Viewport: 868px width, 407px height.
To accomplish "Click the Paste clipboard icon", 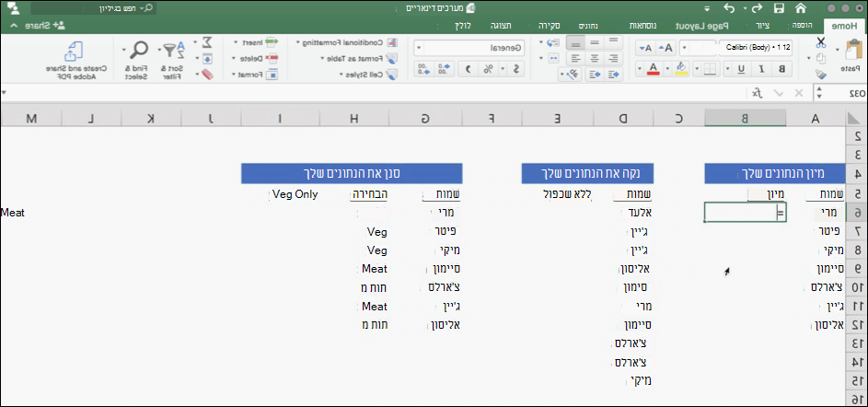I will (x=853, y=49).
